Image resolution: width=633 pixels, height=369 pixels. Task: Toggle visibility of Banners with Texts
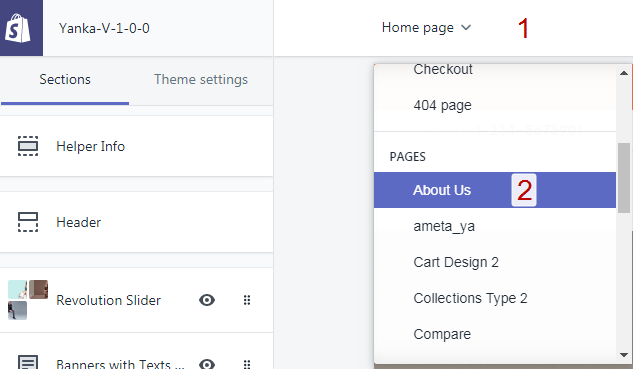pos(207,364)
